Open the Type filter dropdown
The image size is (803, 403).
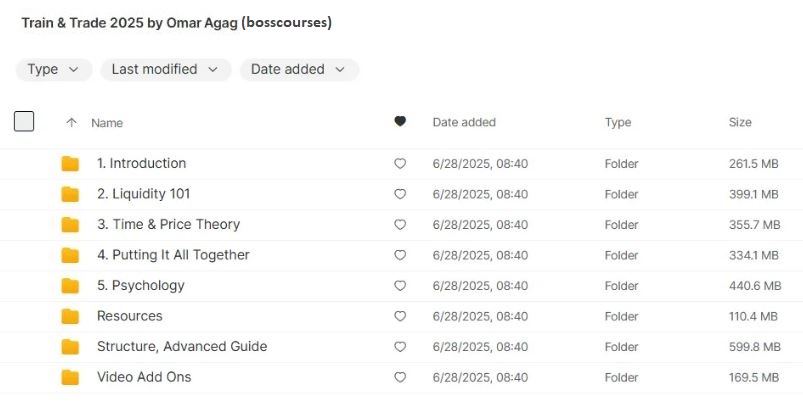pos(54,70)
